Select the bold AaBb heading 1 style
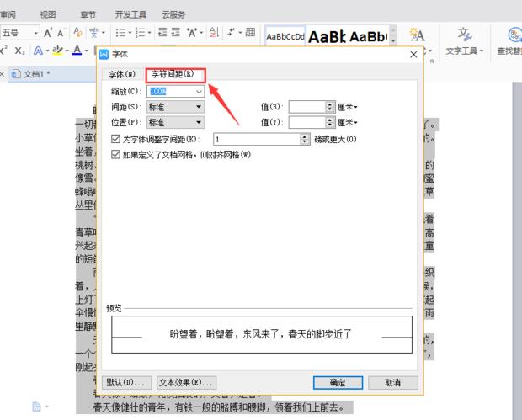 328,36
